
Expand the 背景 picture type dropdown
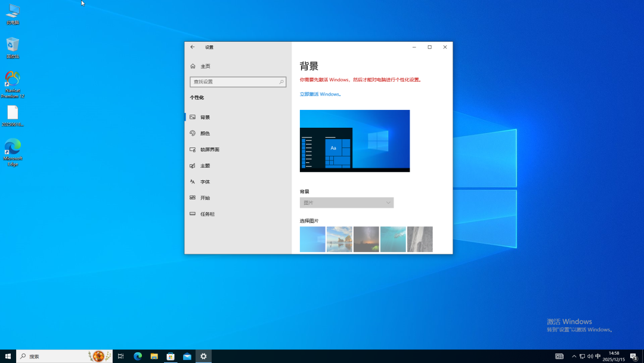tap(346, 202)
